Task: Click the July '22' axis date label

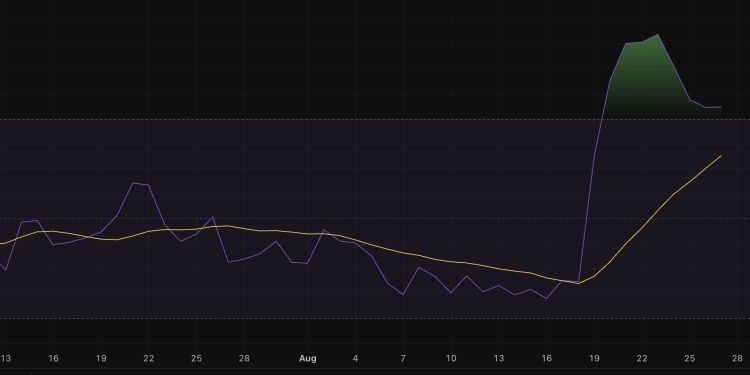Action: pyautogui.click(x=149, y=358)
